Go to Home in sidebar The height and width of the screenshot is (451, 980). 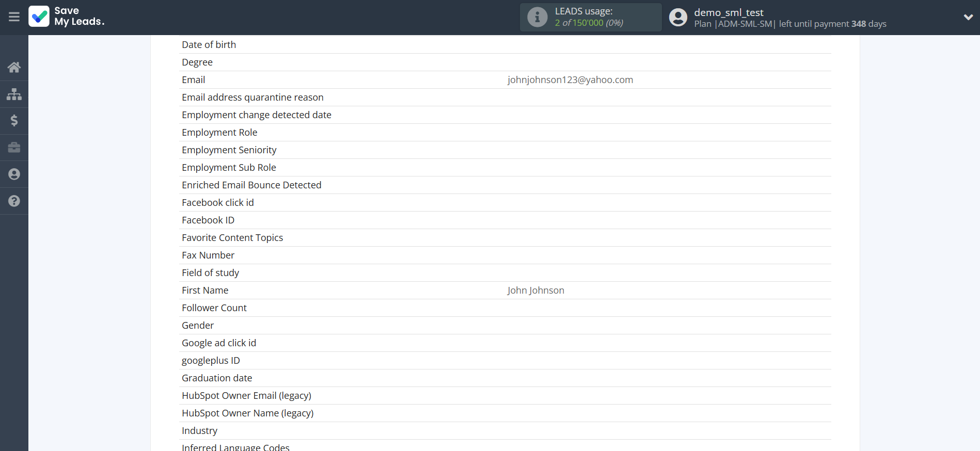[x=14, y=67]
